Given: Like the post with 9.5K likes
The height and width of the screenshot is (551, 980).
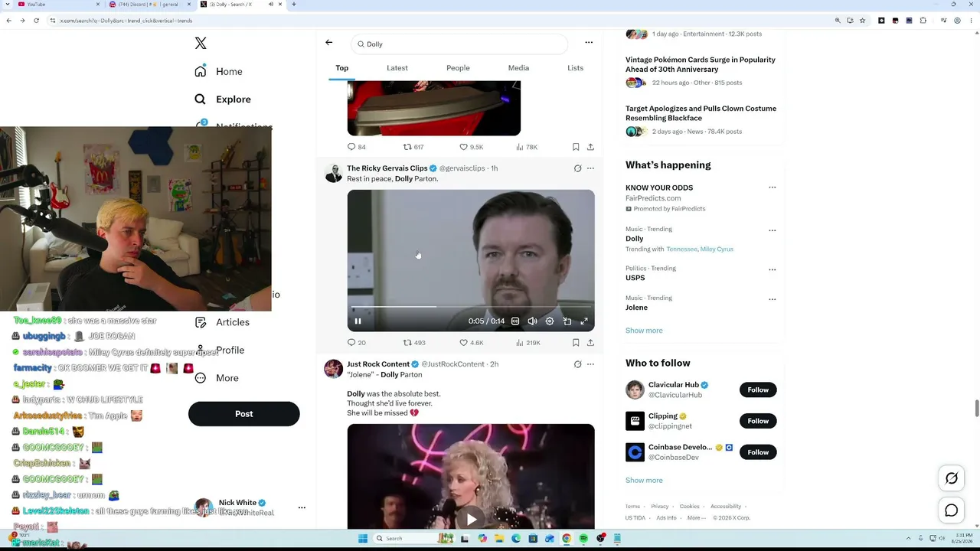Looking at the screenshot, I should (463, 147).
